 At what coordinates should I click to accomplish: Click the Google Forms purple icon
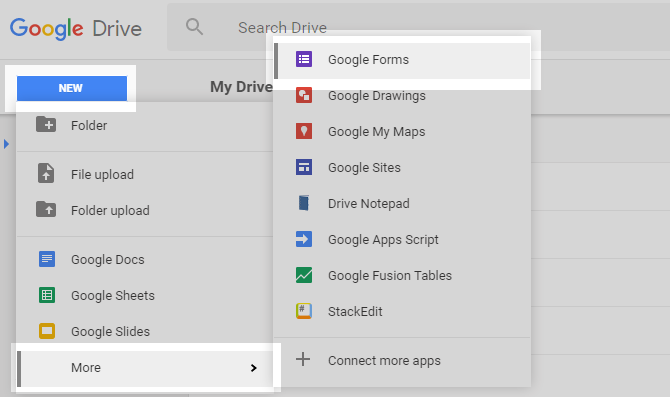click(x=304, y=59)
